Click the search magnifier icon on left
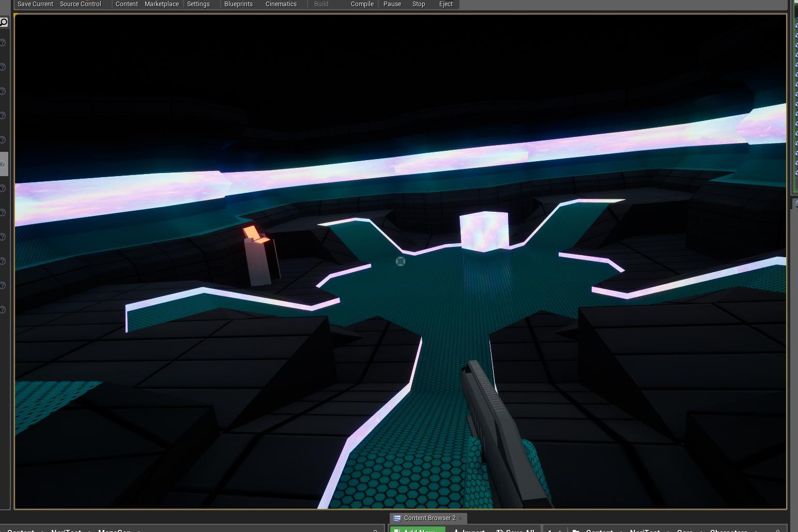 tap(4, 22)
